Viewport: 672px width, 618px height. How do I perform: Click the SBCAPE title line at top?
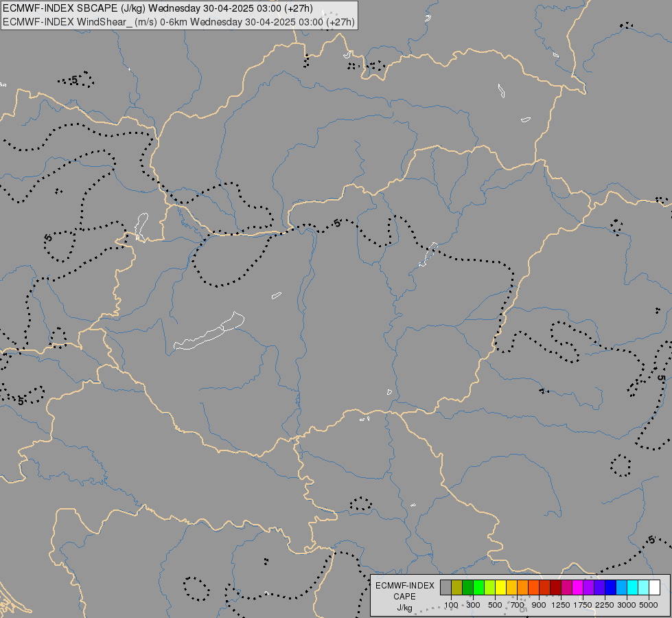pyautogui.click(x=158, y=8)
